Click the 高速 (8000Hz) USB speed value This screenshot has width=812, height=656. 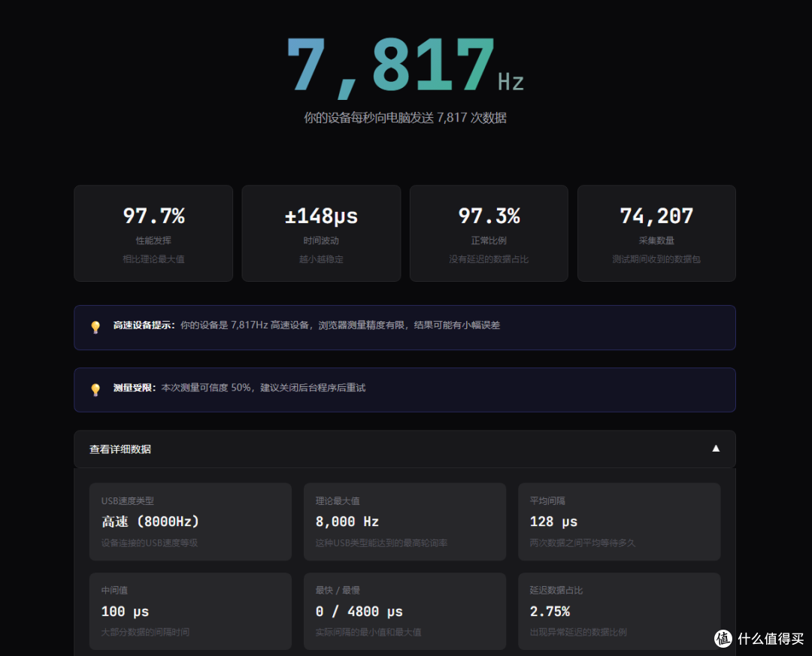150,521
